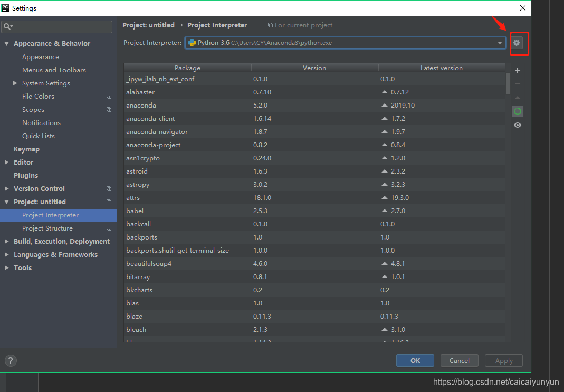Select backports.shutil_get_terminal_size row
This screenshot has width=564, height=392.
pyautogui.click(x=315, y=250)
